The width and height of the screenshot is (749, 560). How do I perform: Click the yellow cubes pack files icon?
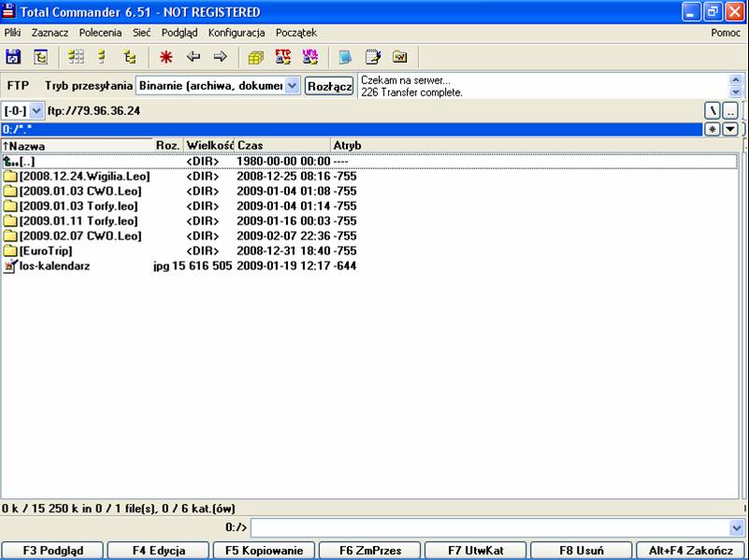pyautogui.click(x=256, y=57)
